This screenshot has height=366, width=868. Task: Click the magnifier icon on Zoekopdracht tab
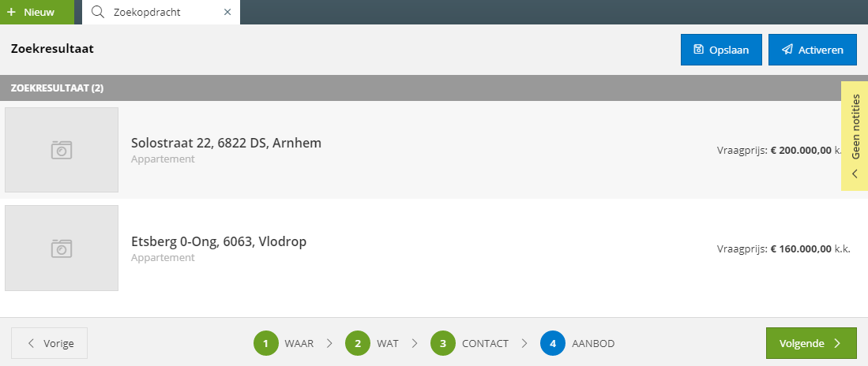point(98,12)
